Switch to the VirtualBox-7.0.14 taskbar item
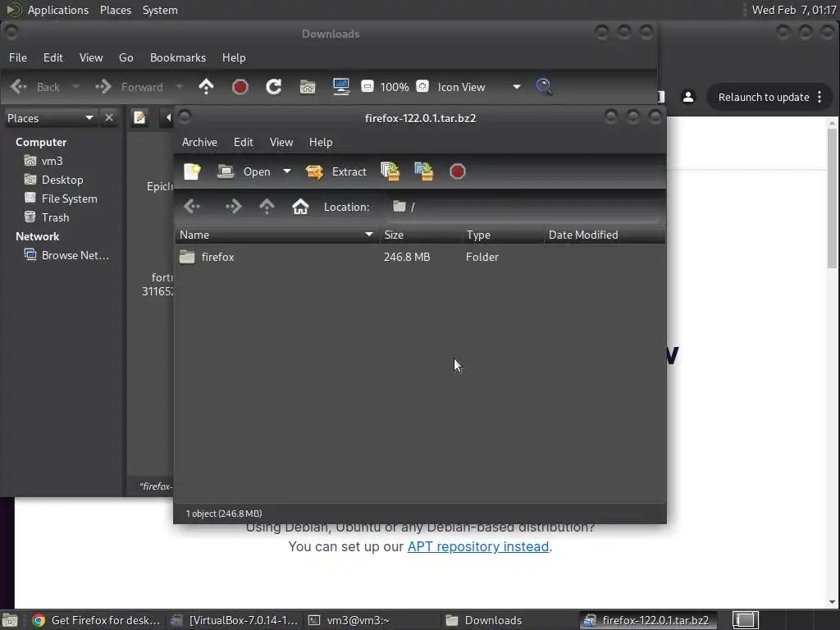The image size is (840, 630). coord(234,620)
